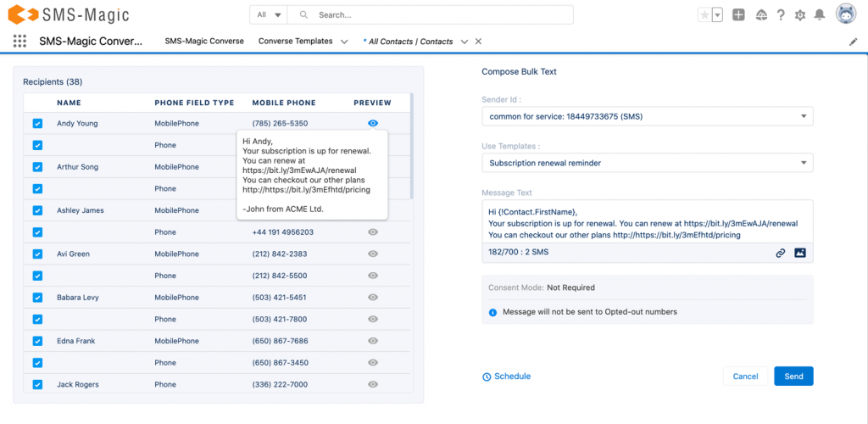Click phone number (785) 265-5350
868x424 pixels.
pos(280,124)
